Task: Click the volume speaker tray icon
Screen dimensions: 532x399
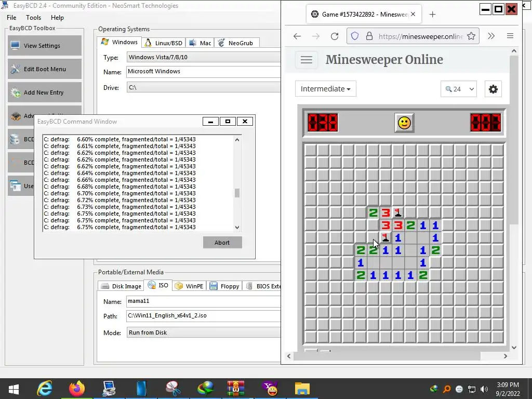Action: point(484,389)
